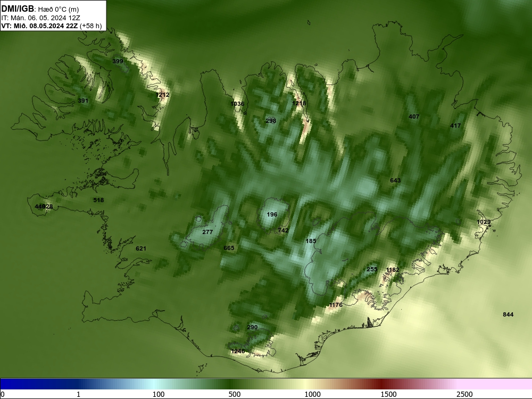Image resolution: width=532 pixels, height=399 pixels.
Task: Click the legend label 1500
Action: click(x=388, y=394)
